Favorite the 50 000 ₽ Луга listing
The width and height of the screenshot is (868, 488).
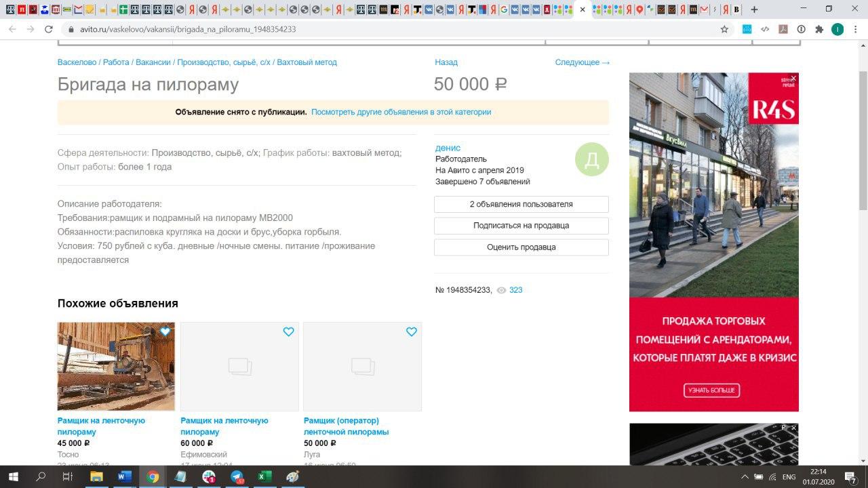(411, 331)
